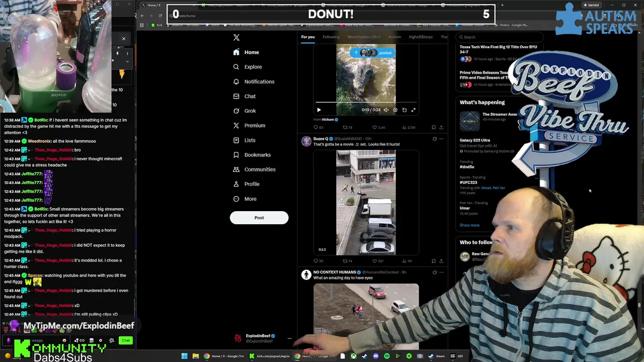
Task: Repost Suzee Q's post
Action: [347, 261]
